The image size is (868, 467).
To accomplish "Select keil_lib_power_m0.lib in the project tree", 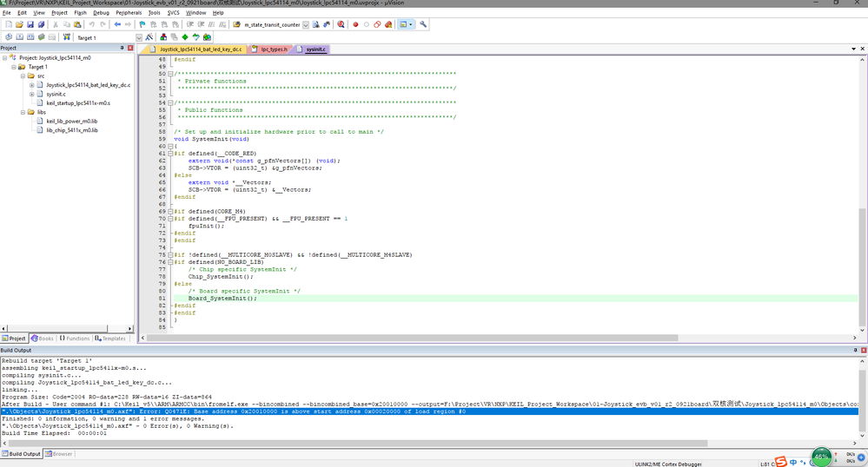I will coord(72,122).
